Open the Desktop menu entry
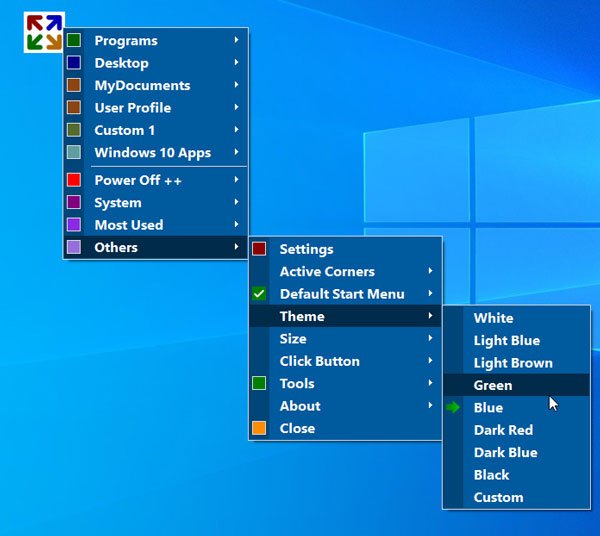The width and height of the screenshot is (600, 536). pyautogui.click(x=156, y=63)
